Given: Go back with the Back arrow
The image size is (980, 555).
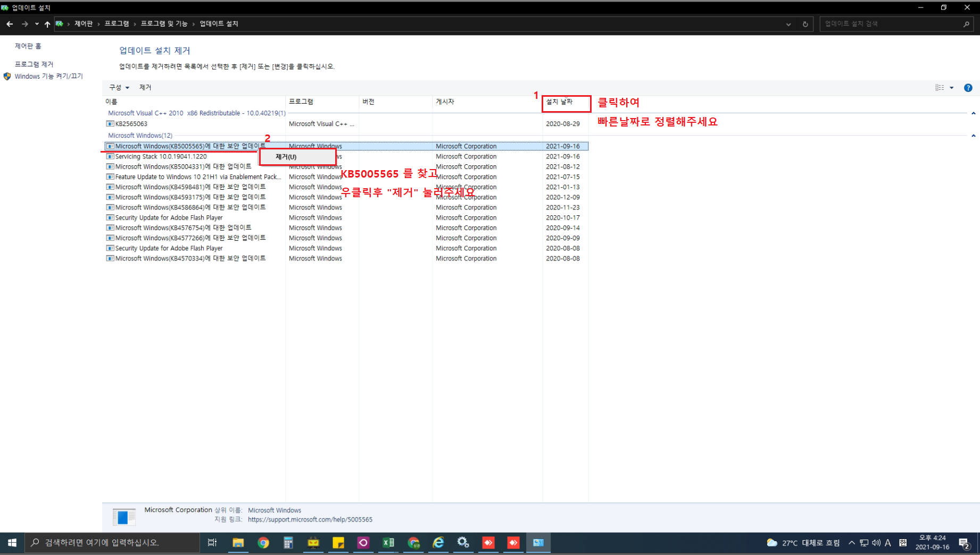Looking at the screenshot, I should tap(10, 24).
